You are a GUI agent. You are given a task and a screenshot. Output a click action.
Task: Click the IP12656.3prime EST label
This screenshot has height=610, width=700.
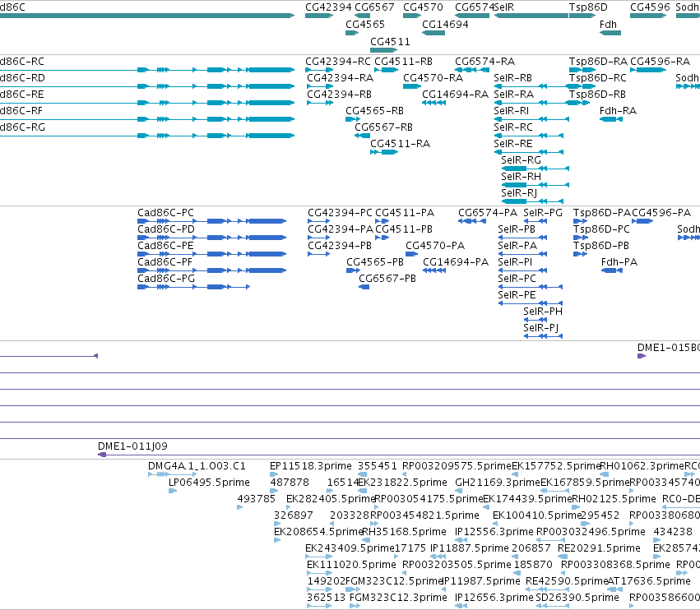click(x=494, y=598)
